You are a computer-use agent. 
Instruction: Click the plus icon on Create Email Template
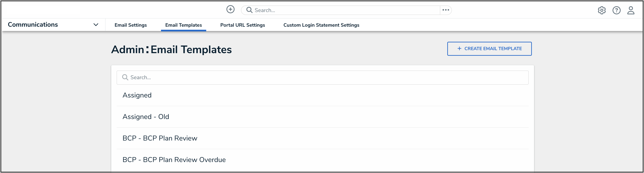coord(459,48)
